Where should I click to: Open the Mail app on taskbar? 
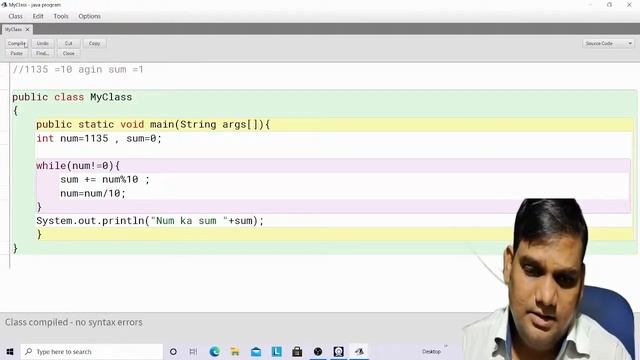click(256, 351)
